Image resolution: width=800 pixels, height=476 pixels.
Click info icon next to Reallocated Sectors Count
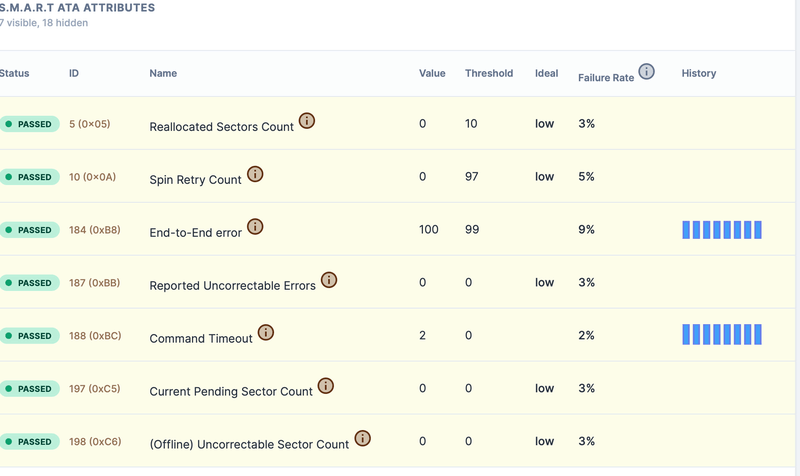point(307,121)
